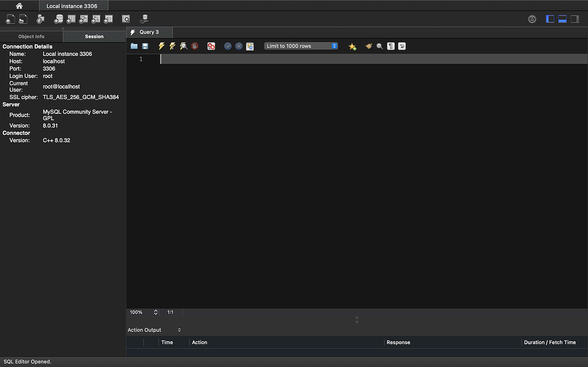Toggle stop-on-error for script execution

click(x=211, y=46)
